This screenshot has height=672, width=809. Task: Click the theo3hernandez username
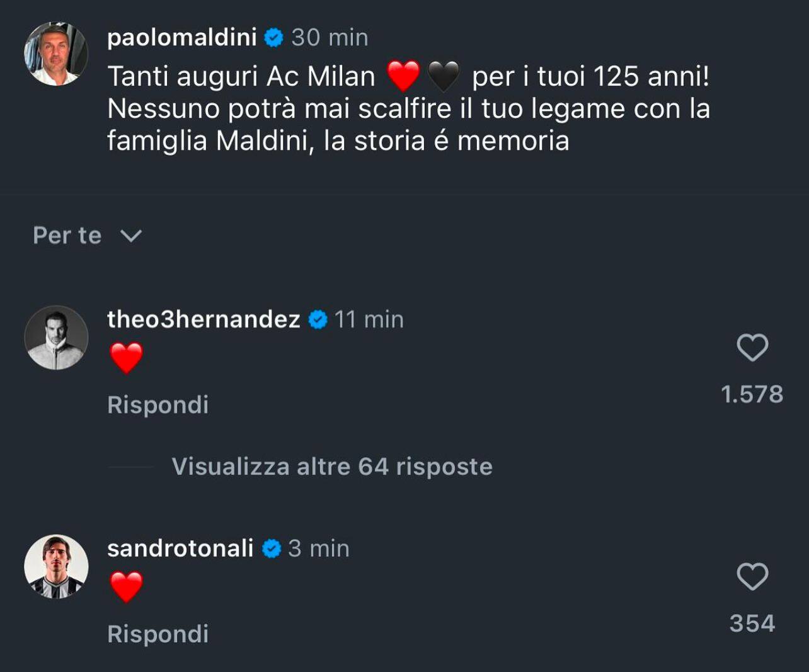[204, 319]
